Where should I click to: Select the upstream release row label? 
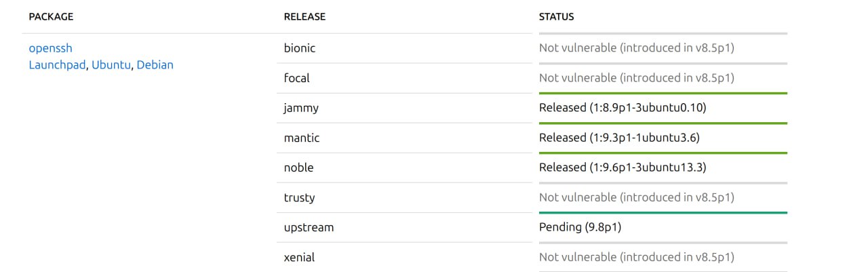tap(309, 227)
